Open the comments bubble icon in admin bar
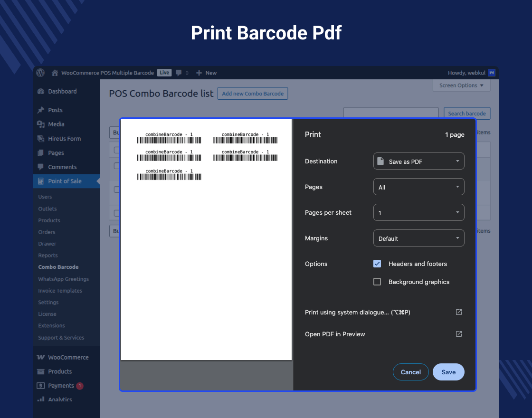The height and width of the screenshot is (418, 532). pos(179,73)
